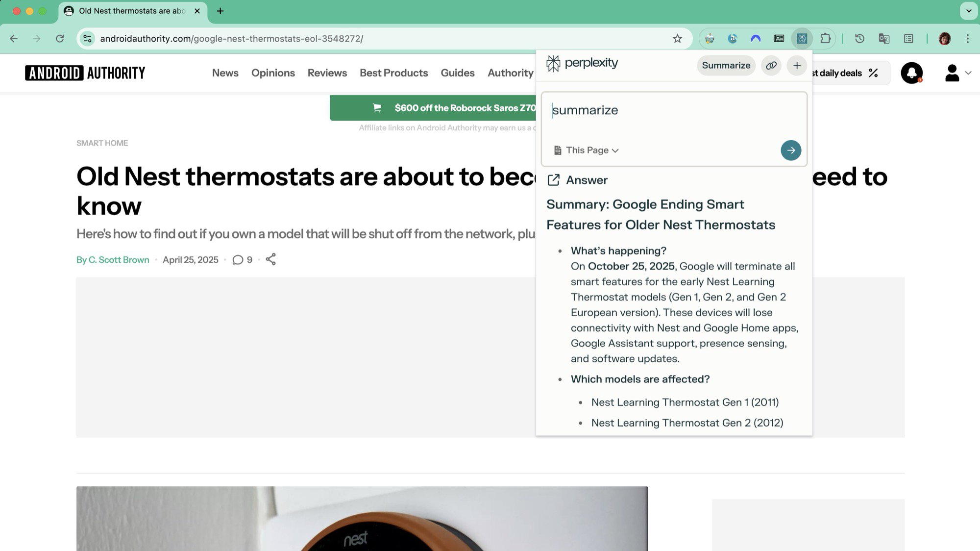The image size is (980, 551).
Task: Open the browser history clock icon
Action: [859, 38]
